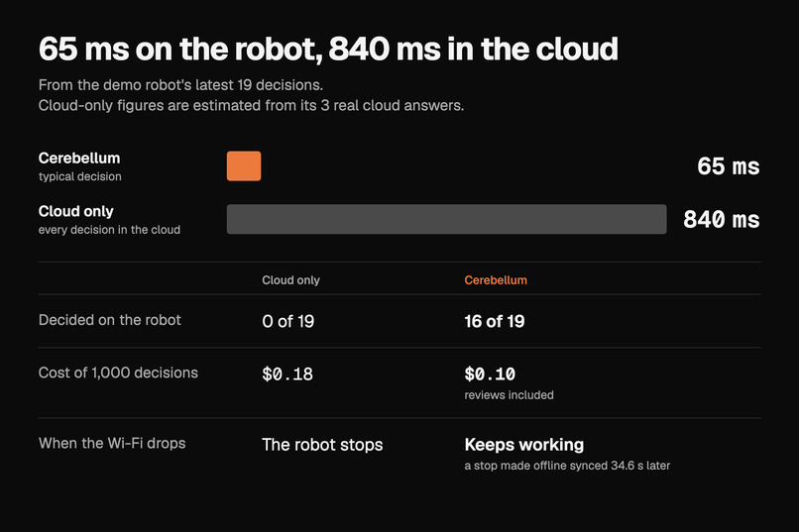This screenshot has height=532, width=799.
Task: Click the "840 ms" value beside the gray bar
Action: pos(721,220)
